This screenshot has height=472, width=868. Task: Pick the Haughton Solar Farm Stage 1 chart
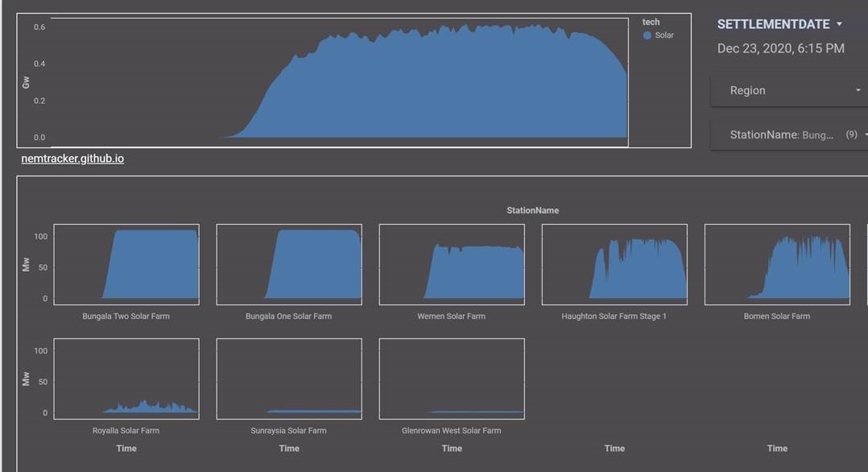614,264
